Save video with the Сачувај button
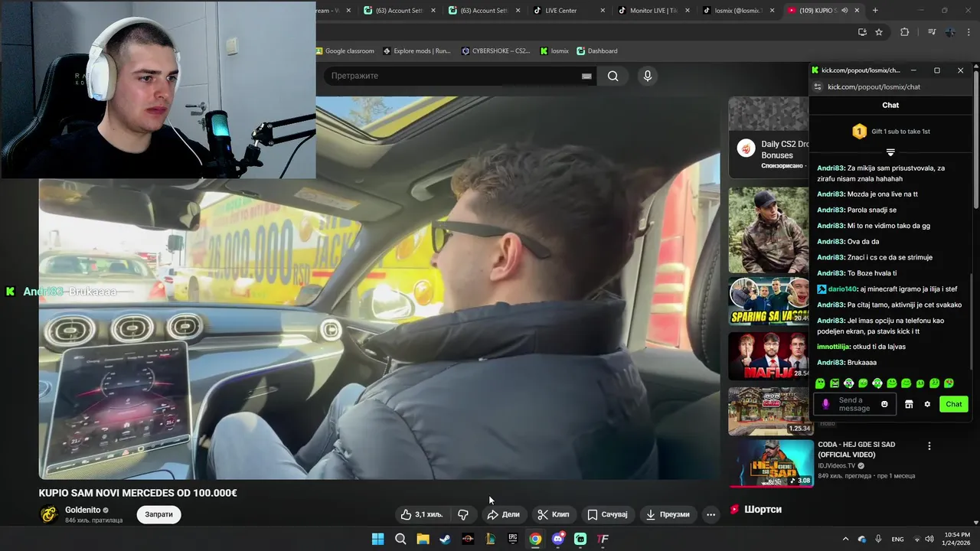 click(x=607, y=514)
